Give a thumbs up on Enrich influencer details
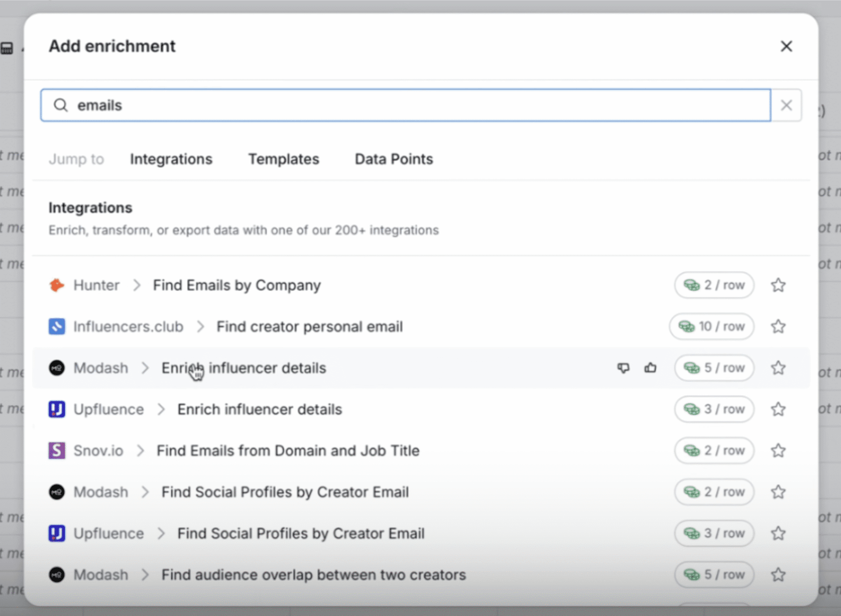 tap(650, 368)
